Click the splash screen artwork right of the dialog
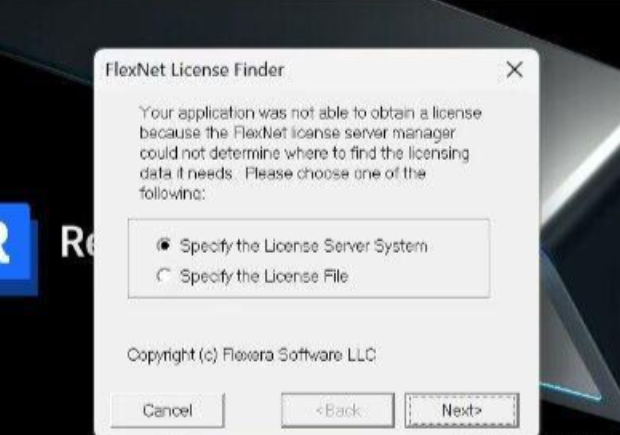 [579, 237]
